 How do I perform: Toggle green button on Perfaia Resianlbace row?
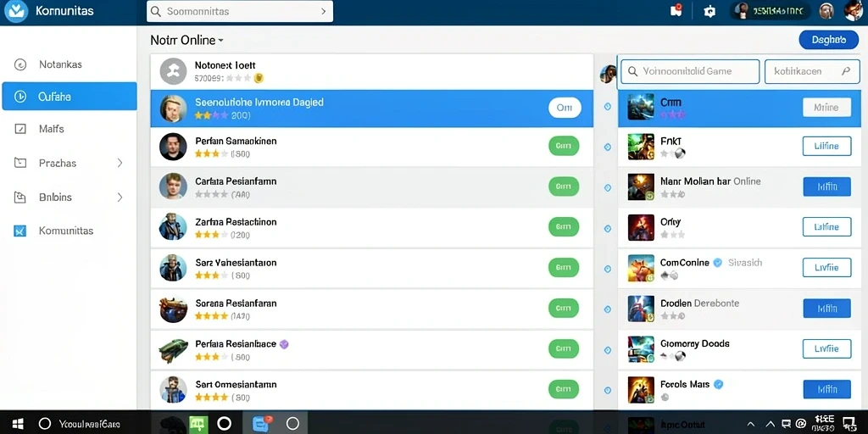(x=564, y=348)
